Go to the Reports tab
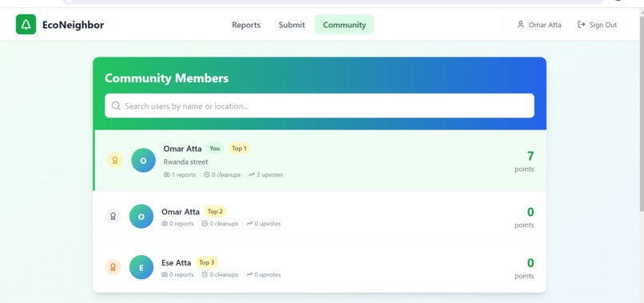 [246, 25]
